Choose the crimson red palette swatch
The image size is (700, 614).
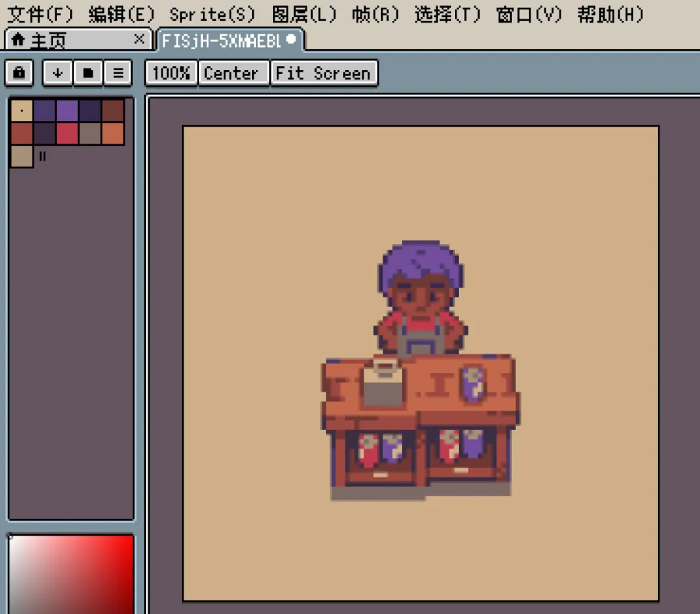pyautogui.click(x=67, y=133)
